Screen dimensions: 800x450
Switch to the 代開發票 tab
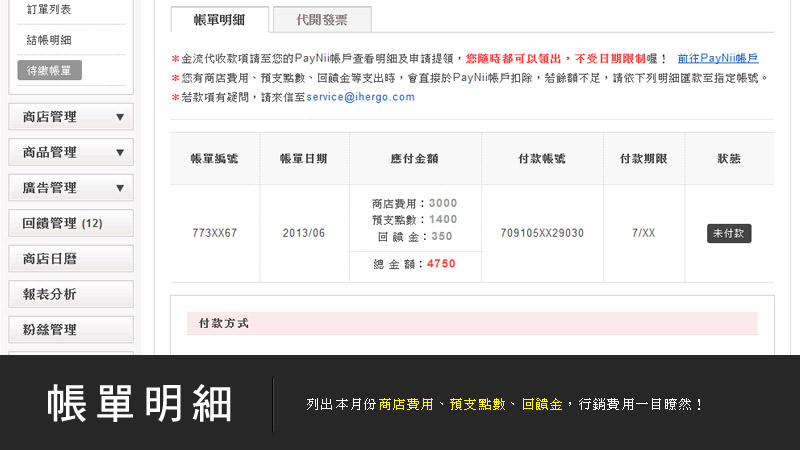(307, 19)
